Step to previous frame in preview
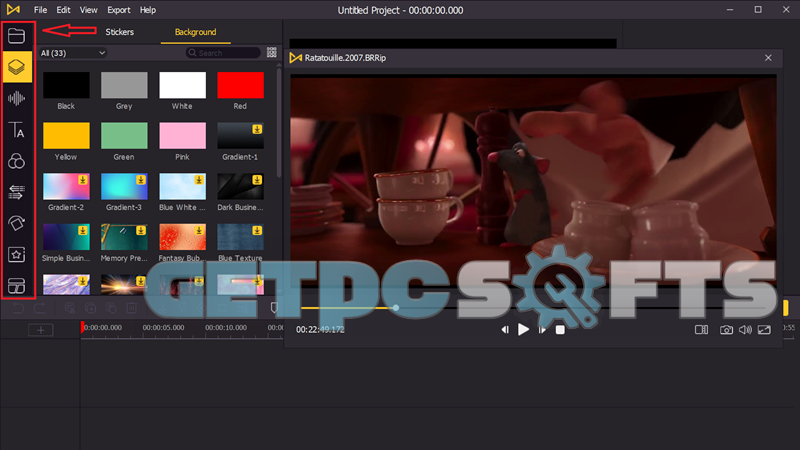This screenshot has height=450, width=800. 505,330
